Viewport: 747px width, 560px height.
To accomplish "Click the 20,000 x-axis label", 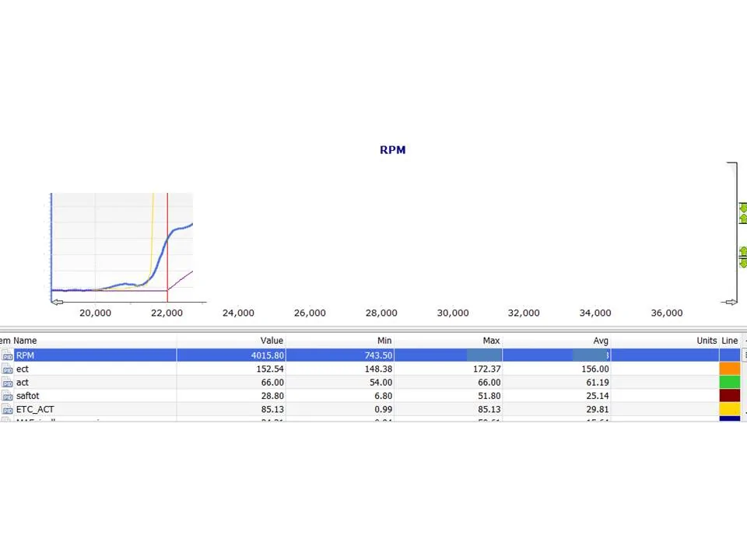I will (x=95, y=313).
